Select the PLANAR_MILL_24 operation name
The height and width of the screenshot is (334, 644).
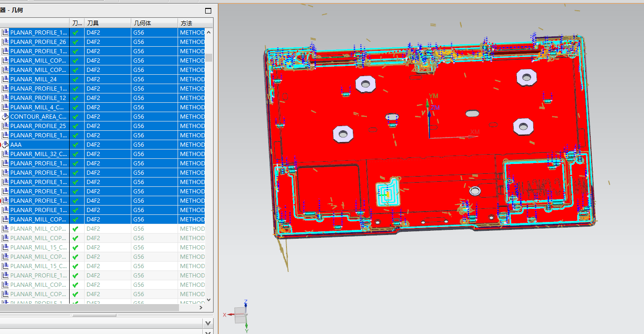[33, 79]
